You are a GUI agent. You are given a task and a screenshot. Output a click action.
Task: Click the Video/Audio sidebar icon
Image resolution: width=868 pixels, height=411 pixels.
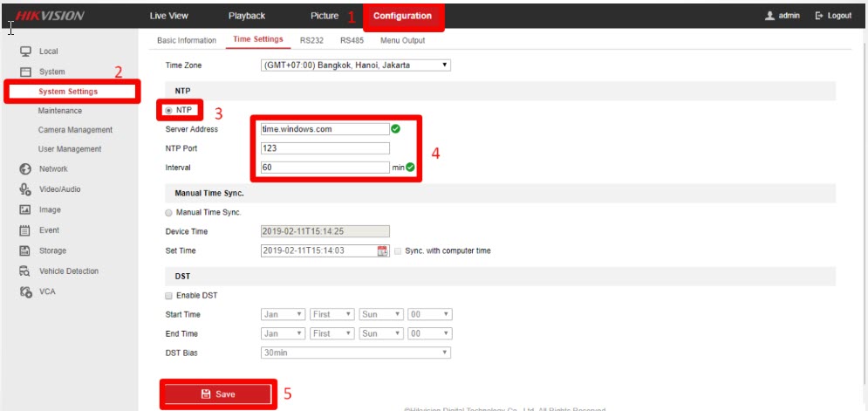tap(25, 189)
